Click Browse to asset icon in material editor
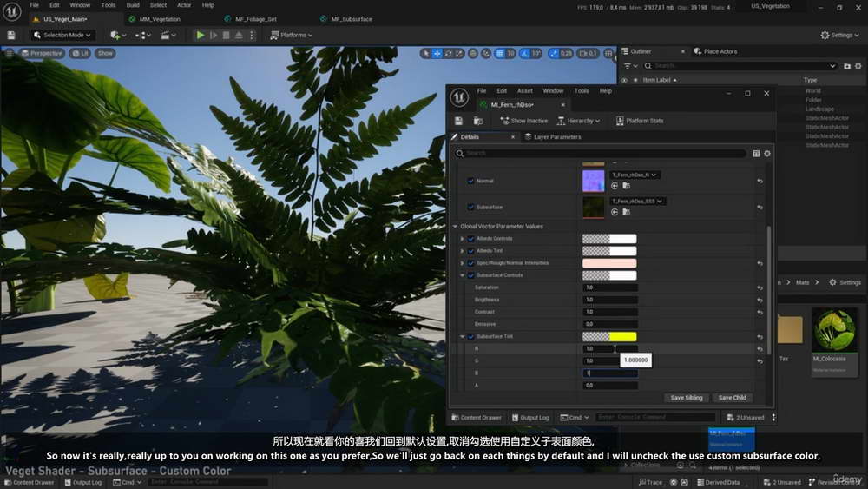The image size is (868, 489). 478,121
